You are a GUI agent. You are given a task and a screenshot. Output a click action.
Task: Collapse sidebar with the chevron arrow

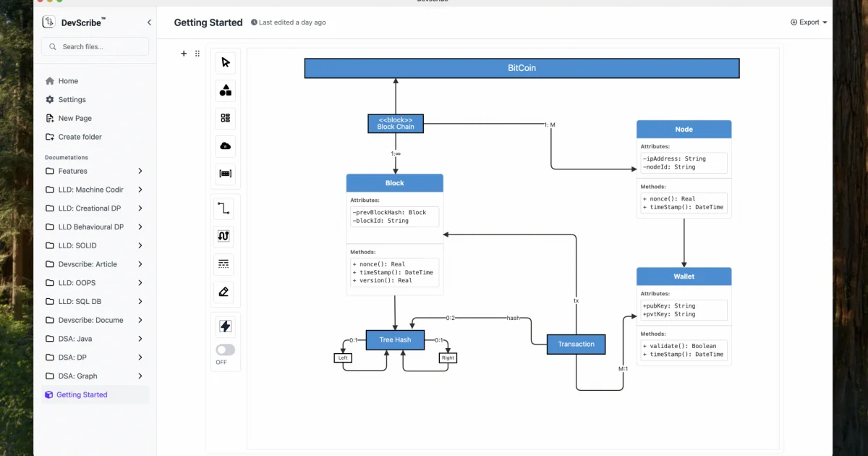click(x=149, y=22)
